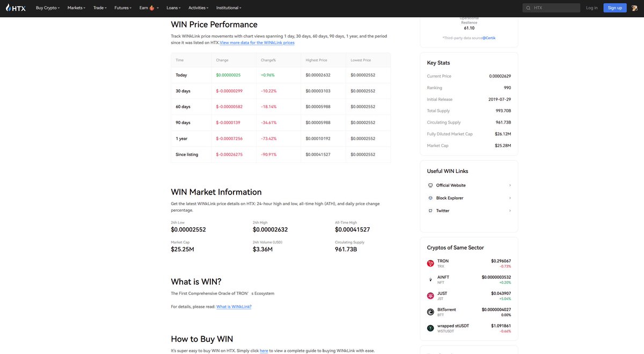The image size is (644, 354).
Task: Click the 993.70B Total Supply value
Action: (503, 111)
